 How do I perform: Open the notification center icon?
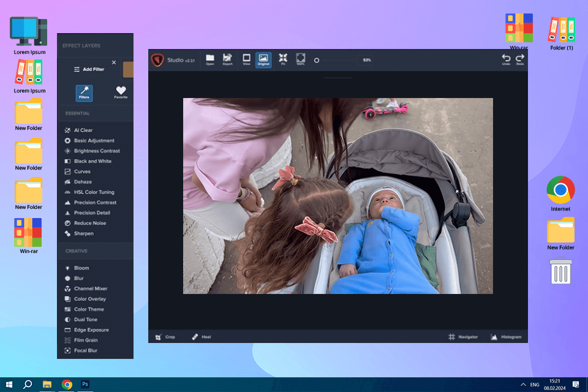pyautogui.click(x=576, y=385)
